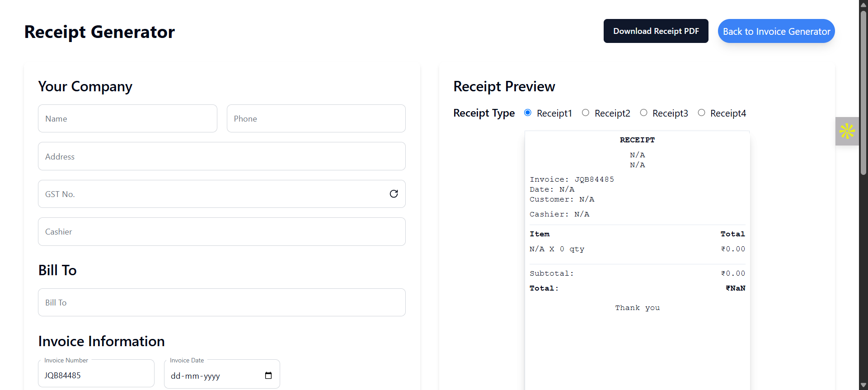
Task: Go Back to Invoice Generator
Action: (776, 31)
